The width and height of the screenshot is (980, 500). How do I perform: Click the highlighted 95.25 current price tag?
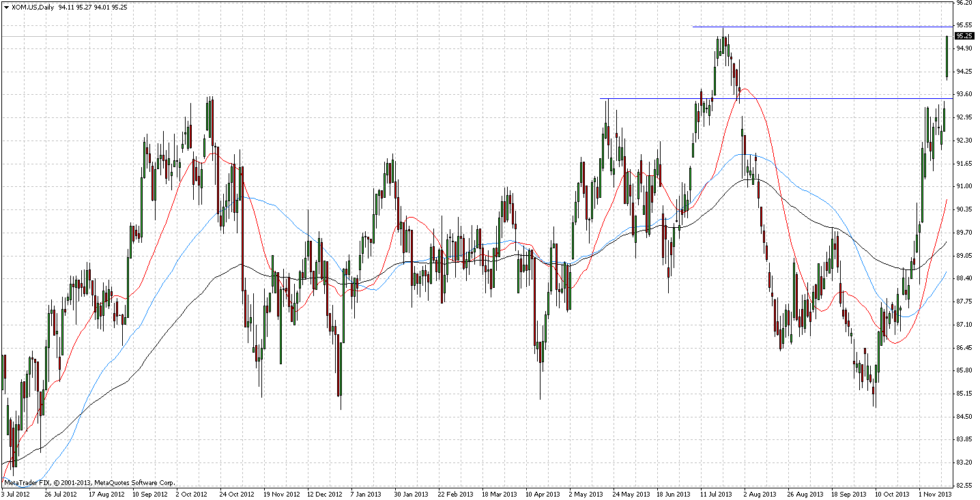[964, 36]
